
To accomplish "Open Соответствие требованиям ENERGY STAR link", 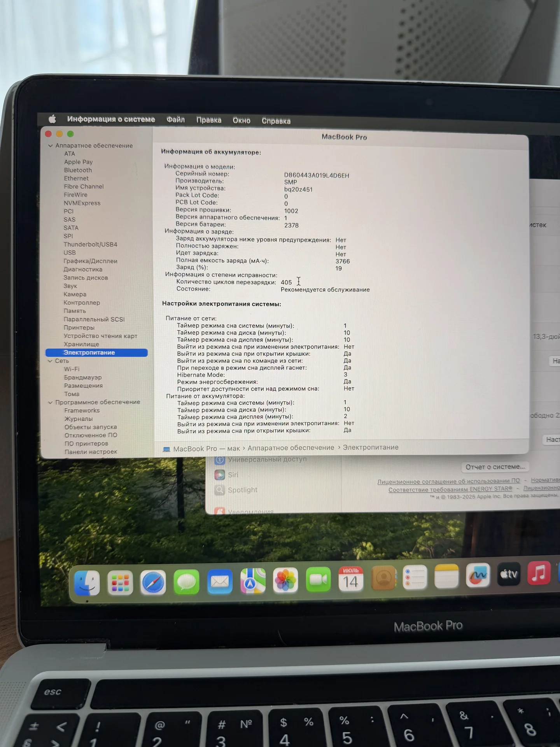I will tap(450, 489).
